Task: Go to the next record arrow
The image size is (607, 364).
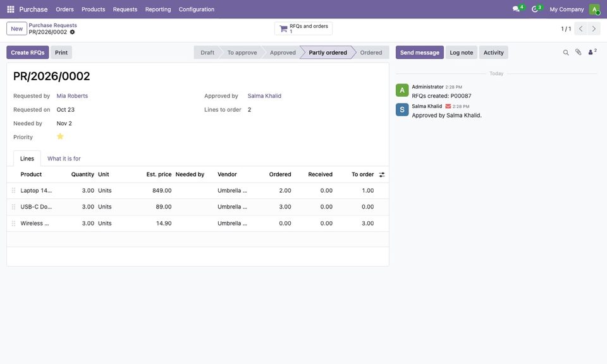Action: (594, 28)
